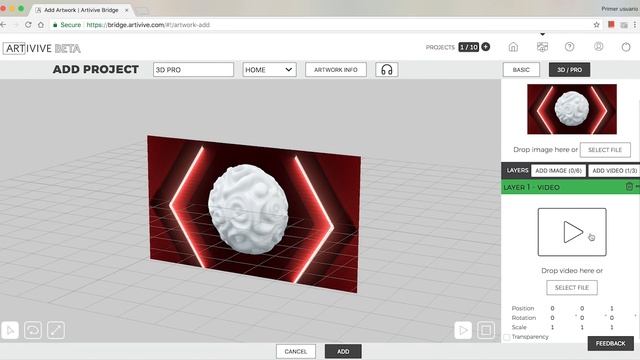Open the HOME category dropdown

point(269,70)
